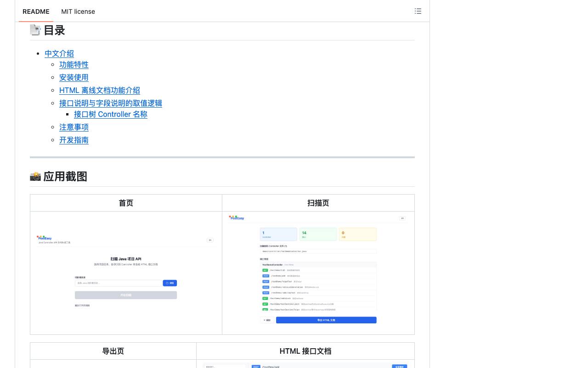Image resolution: width=588 pixels, height=368 pixels.
Task: Click the 目录 heading
Action: (x=54, y=30)
